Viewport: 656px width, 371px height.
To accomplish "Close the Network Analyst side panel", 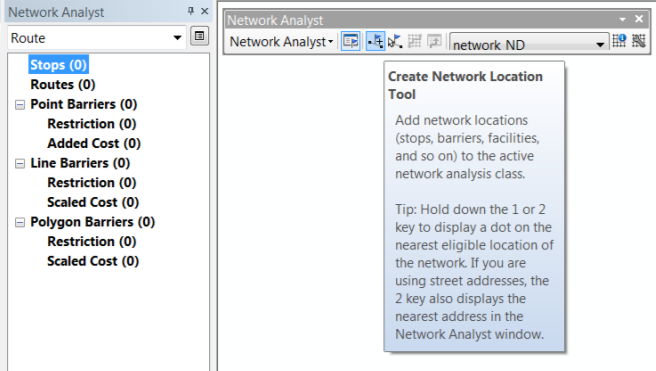I will click(205, 11).
